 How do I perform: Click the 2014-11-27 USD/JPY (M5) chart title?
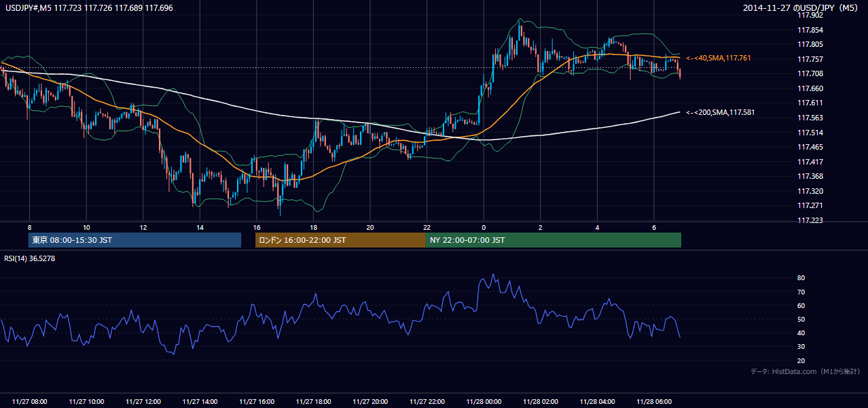(801, 8)
